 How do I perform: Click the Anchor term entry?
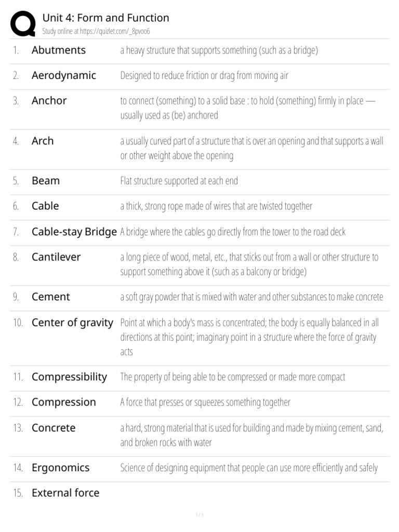pyautogui.click(x=49, y=101)
